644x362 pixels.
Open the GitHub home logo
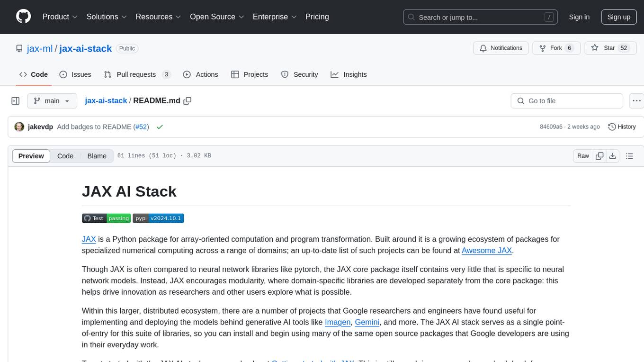(x=23, y=17)
